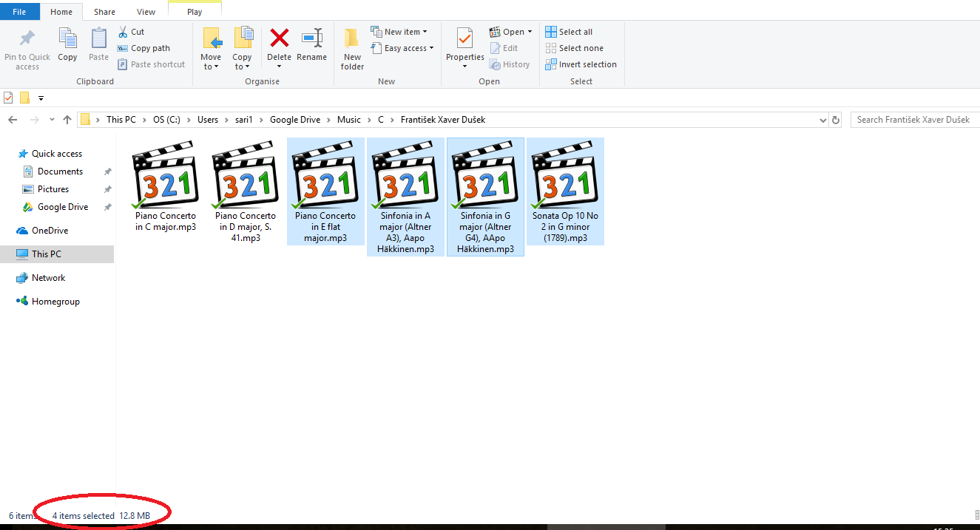Navigate to the Music breadcrumb folder

click(x=348, y=119)
